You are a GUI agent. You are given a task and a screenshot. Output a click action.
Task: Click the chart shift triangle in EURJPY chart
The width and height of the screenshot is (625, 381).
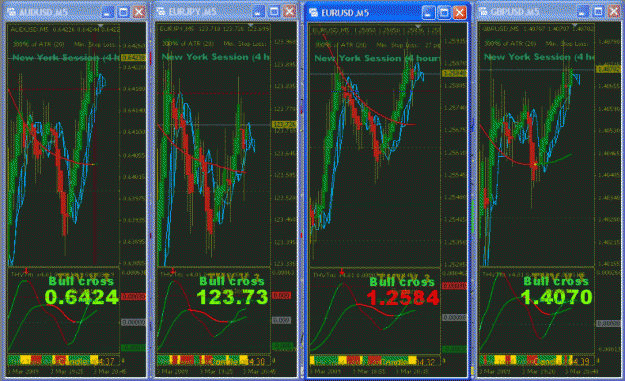(250, 25)
